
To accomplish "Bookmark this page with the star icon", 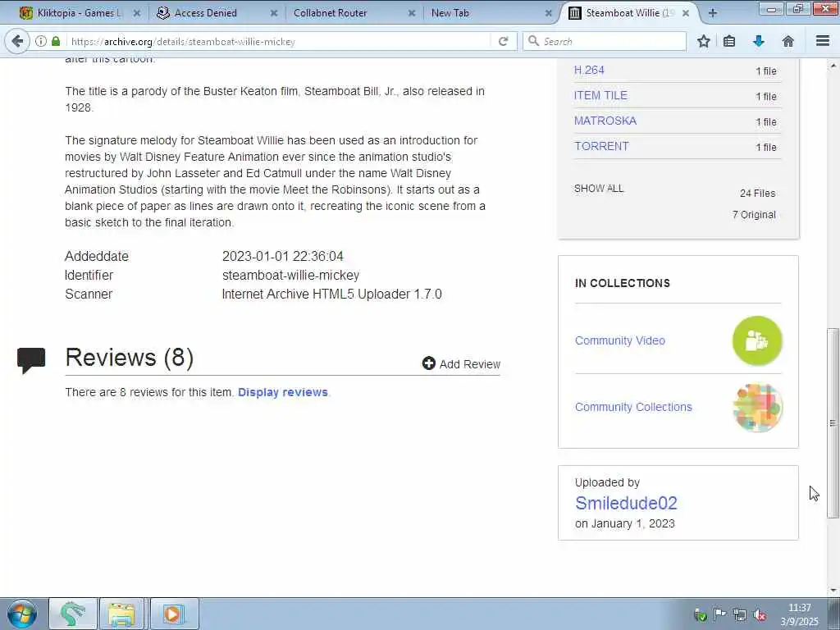I will 703,41.
